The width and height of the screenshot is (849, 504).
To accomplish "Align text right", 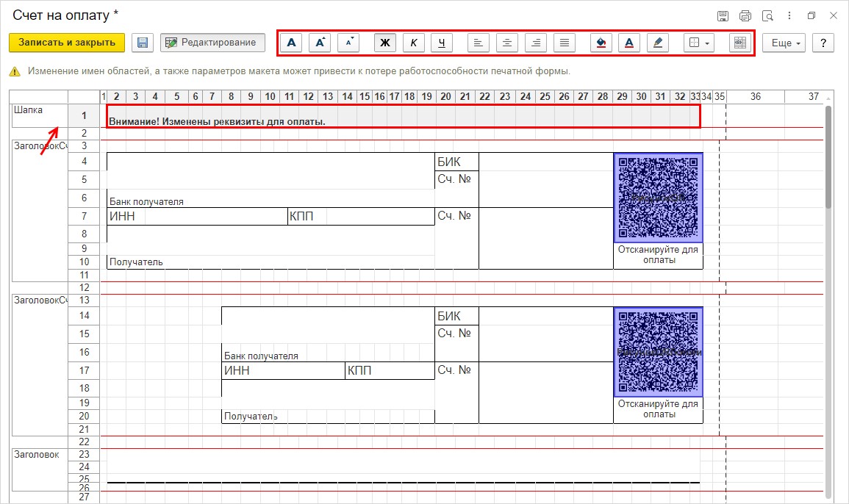I will tap(536, 43).
